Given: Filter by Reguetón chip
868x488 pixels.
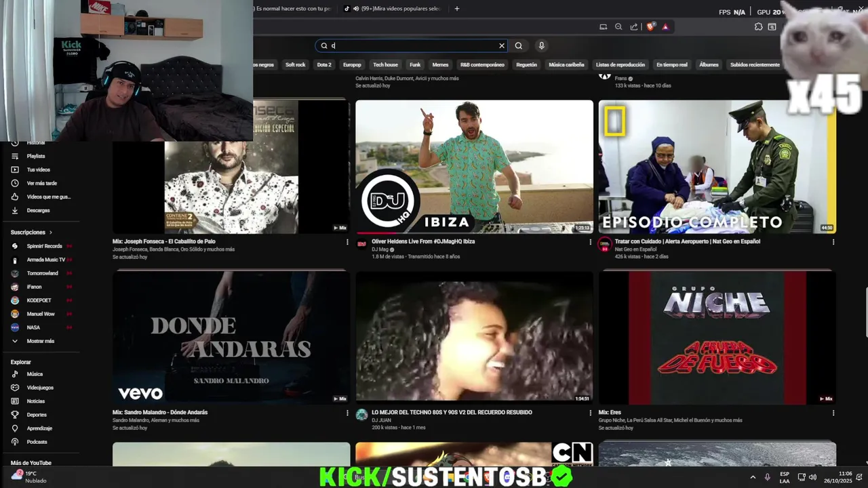Looking at the screenshot, I should click(x=526, y=64).
